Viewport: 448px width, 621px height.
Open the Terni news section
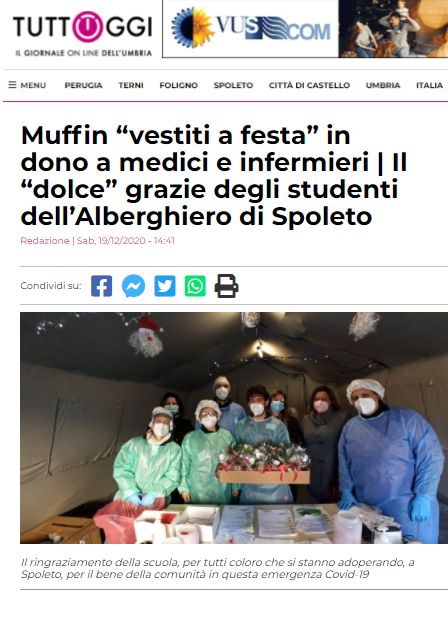(131, 85)
